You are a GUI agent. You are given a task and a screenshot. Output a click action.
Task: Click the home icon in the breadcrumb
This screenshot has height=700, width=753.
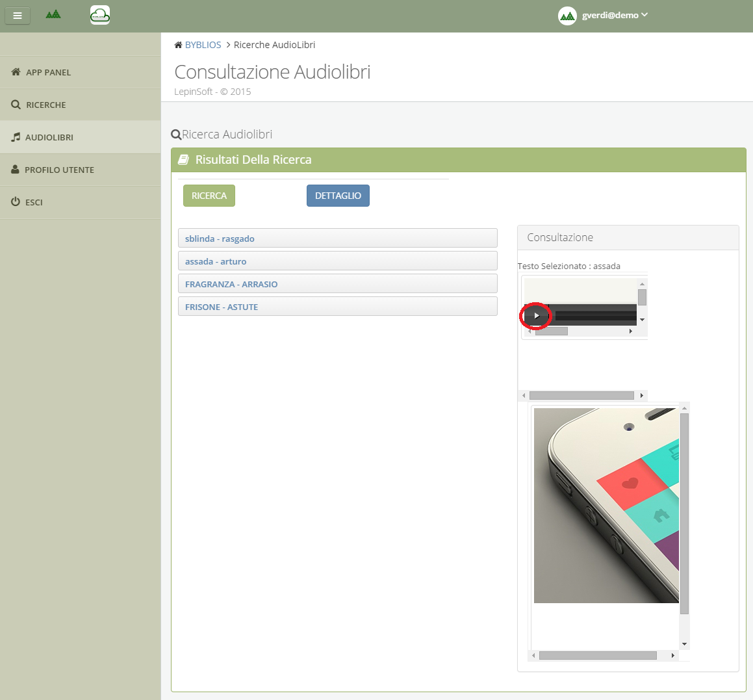178,45
